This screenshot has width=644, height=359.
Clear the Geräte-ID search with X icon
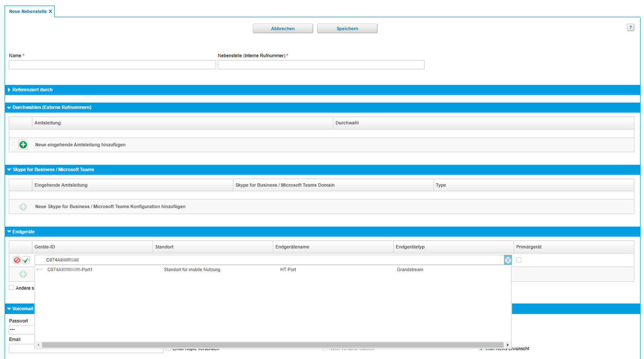click(508, 260)
